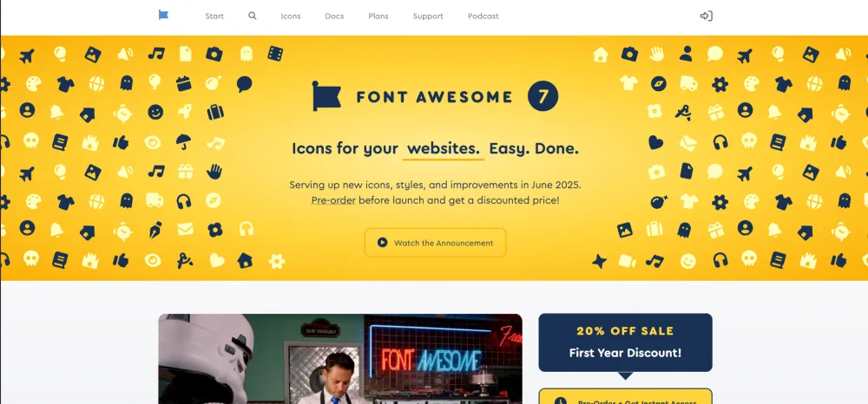Viewport: 868px width, 404px height.
Task: Open the search magnifier icon in navigation
Action: (x=253, y=16)
